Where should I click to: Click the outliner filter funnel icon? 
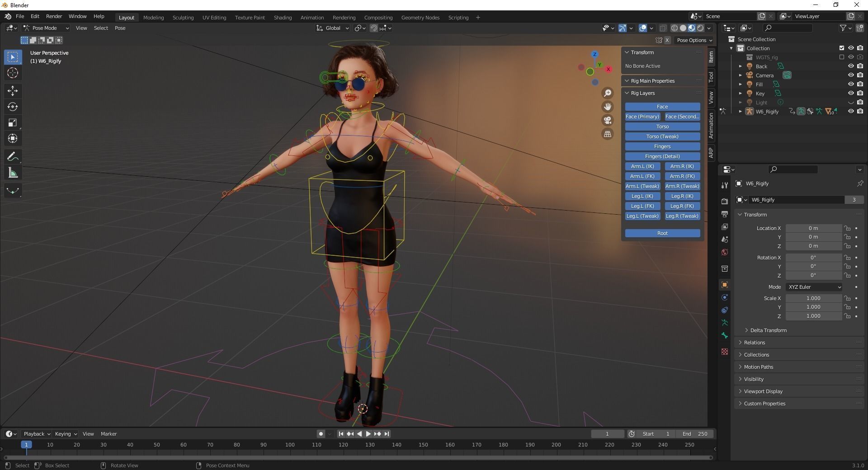[843, 28]
